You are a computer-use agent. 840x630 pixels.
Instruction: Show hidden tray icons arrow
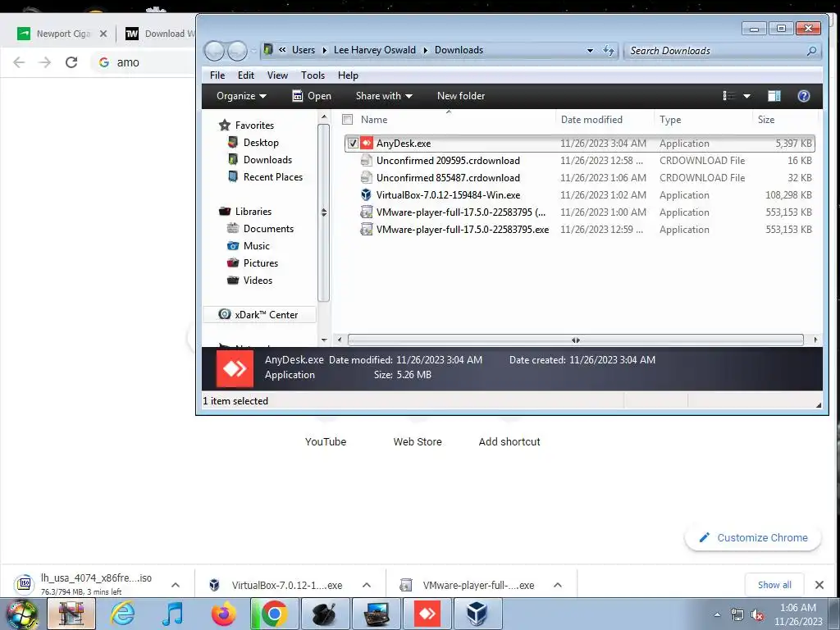point(717,615)
